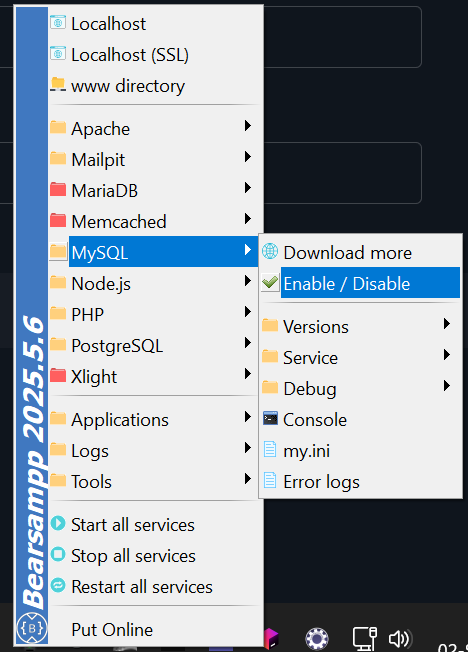
Task: Click the Localhost browser icon
Action: point(58,23)
